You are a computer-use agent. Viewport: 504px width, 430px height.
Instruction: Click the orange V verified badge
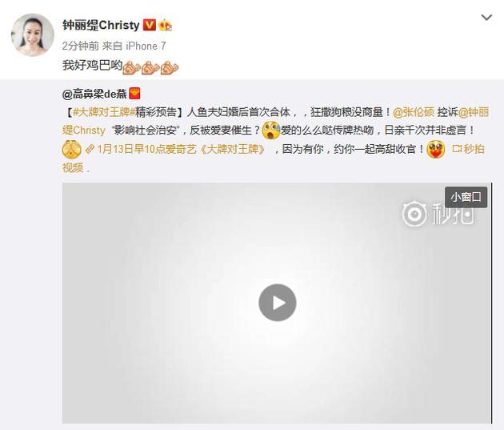coord(149,25)
